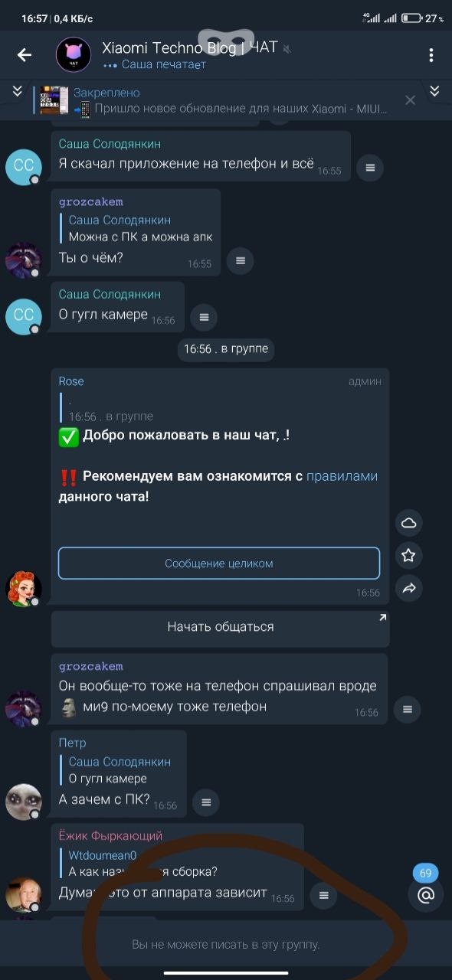The height and width of the screenshot is (980, 452).
Task: Open the menu icon next to 'Ты о чём?'
Action: pos(240,260)
